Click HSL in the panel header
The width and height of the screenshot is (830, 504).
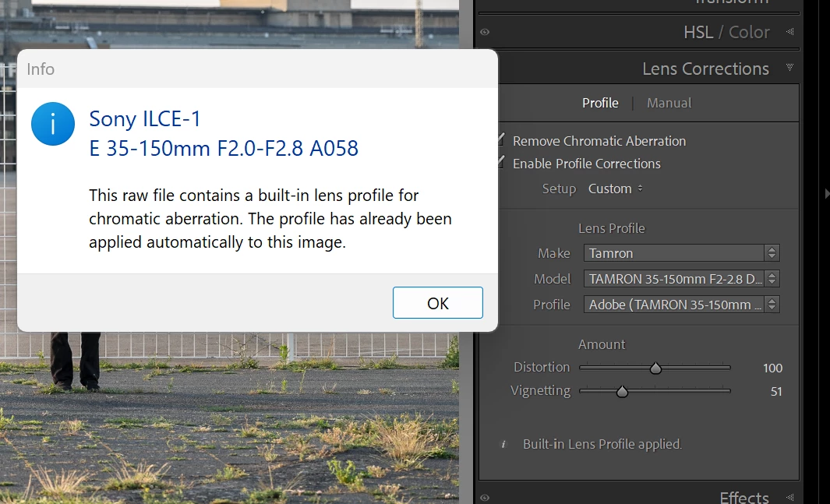click(x=698, y=32)
